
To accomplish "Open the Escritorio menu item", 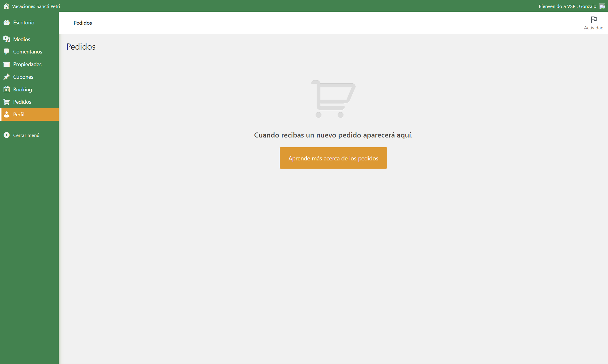I will point(29,23).
